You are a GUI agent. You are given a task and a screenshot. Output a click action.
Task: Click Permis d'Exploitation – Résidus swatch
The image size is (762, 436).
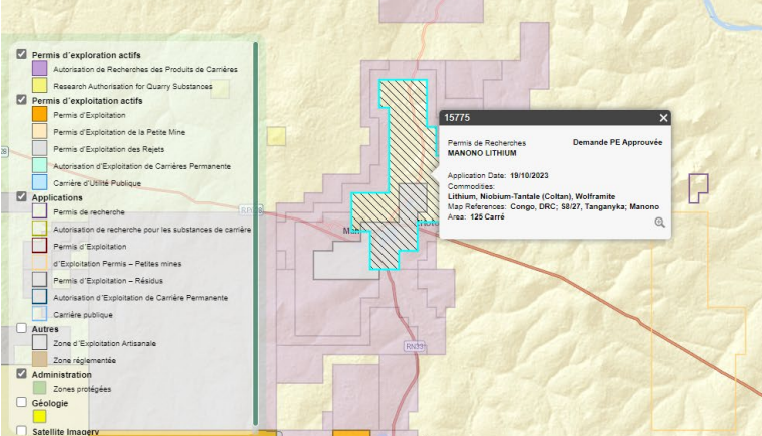tap(39, 279)
